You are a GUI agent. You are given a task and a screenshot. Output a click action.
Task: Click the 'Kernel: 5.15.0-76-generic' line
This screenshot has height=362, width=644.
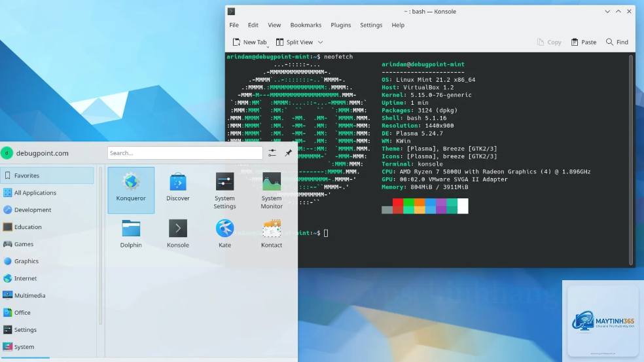(x=427, y=95)
